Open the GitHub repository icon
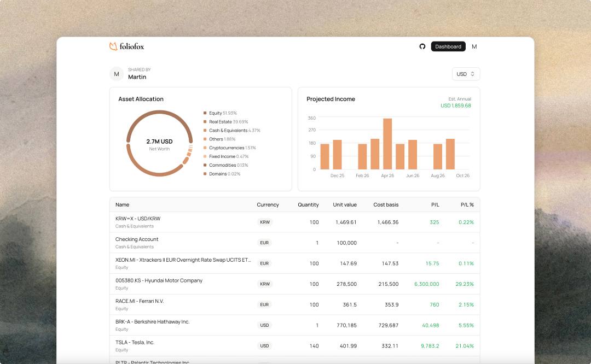The height and width of the screenshot is (364, 591). point(422,46)
